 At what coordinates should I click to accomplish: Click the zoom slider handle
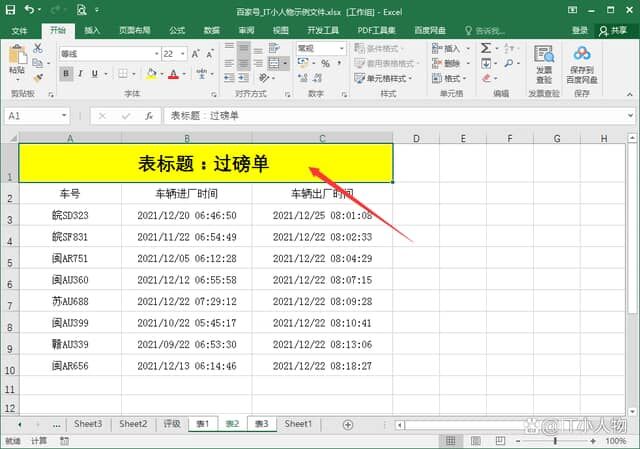pos(555,441)
